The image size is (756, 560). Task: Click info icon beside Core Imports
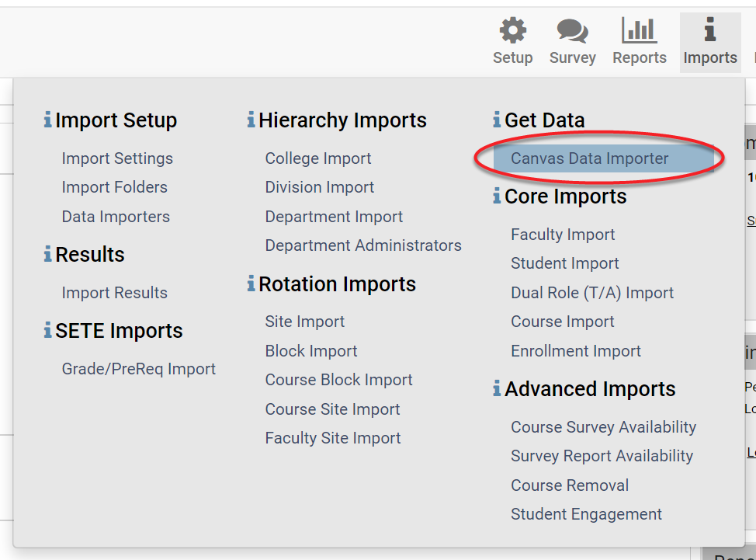[x=497, y=197]
